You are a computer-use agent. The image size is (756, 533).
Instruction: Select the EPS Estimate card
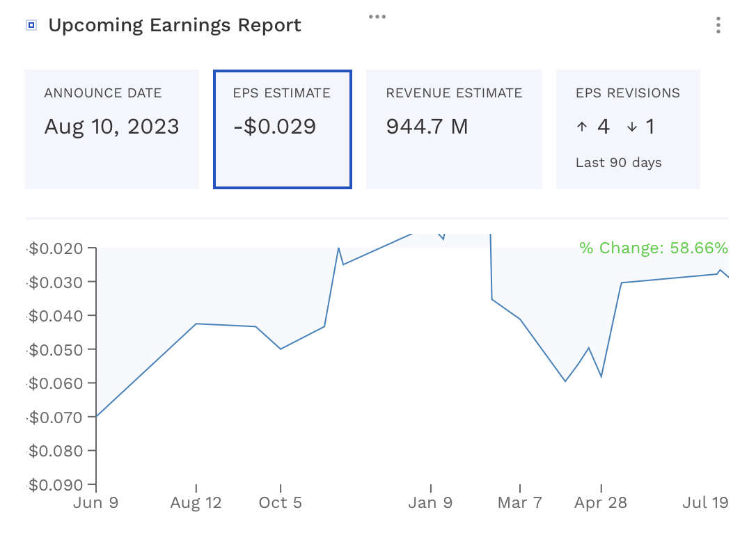(x=283, y=128)
